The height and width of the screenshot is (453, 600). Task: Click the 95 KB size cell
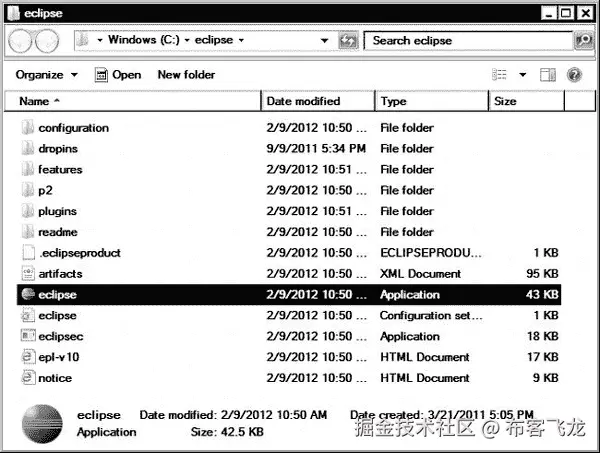coord(542,274)
